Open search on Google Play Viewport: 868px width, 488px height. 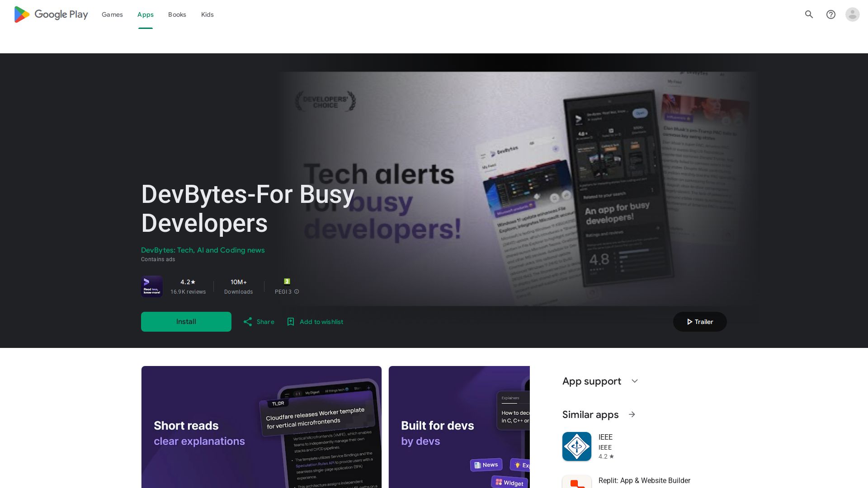click(x=809, y=14)
